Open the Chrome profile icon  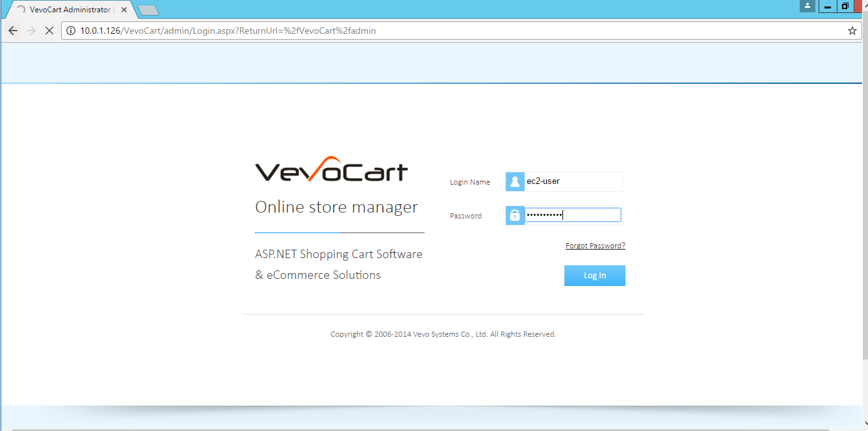pos(808,6)
